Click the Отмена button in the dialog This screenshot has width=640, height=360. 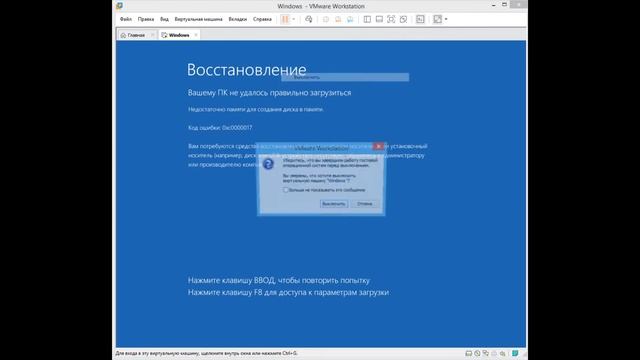pyautogui.click(x=364, y=204)
